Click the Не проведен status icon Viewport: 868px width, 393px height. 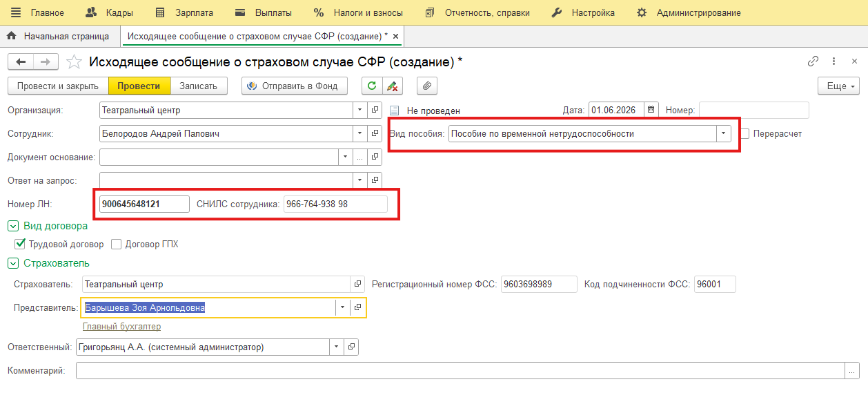pyautogui.click(x=395, y=111)
